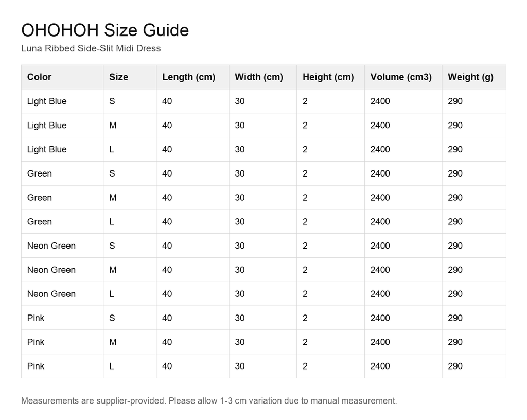Viewport: 527px width, 420px height.
Task: Select length 40 in Neon Green S row
Action: coord(167,246)
